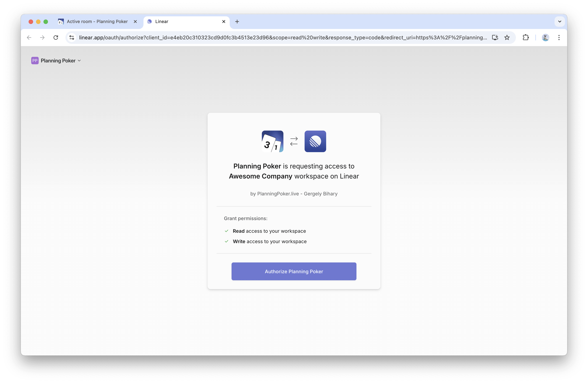This screenshot has height=383, width=588.
Task: Click the green checkmark beside Read access
Action: click(227, 231)
